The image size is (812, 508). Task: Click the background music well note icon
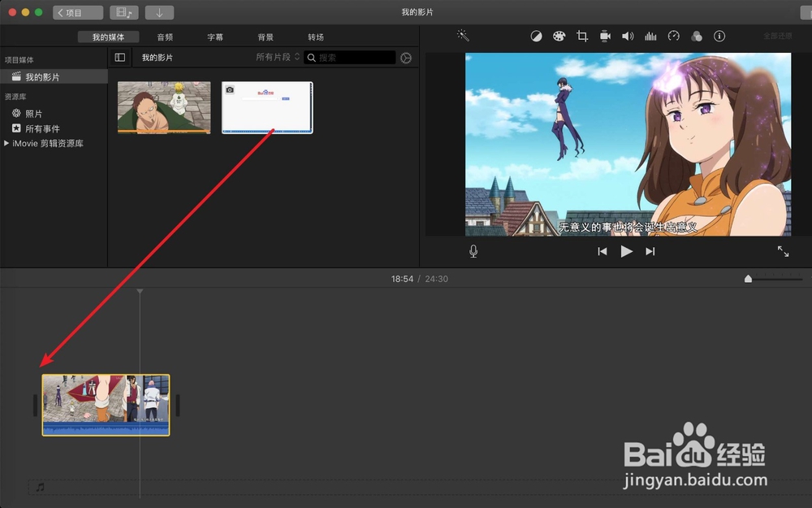click(x=41, y=487)
